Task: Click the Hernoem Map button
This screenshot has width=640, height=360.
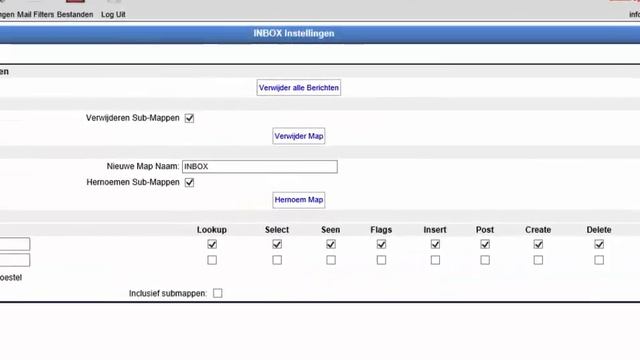Action: point(299,200)
